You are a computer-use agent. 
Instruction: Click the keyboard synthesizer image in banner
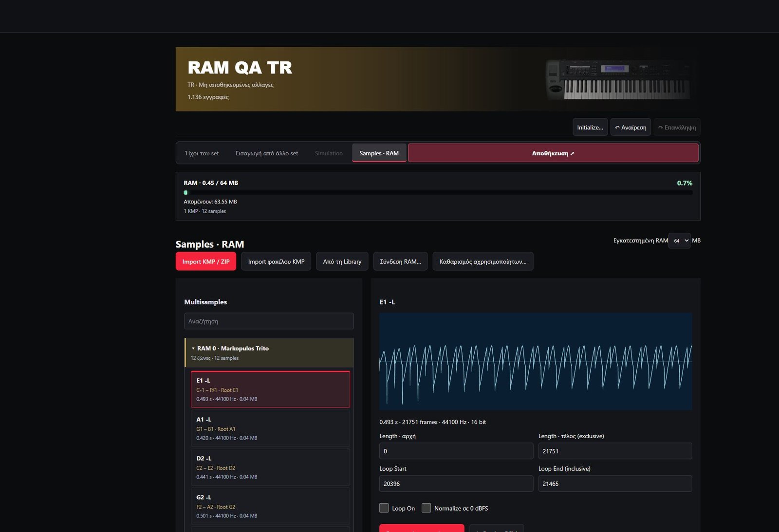618,79
